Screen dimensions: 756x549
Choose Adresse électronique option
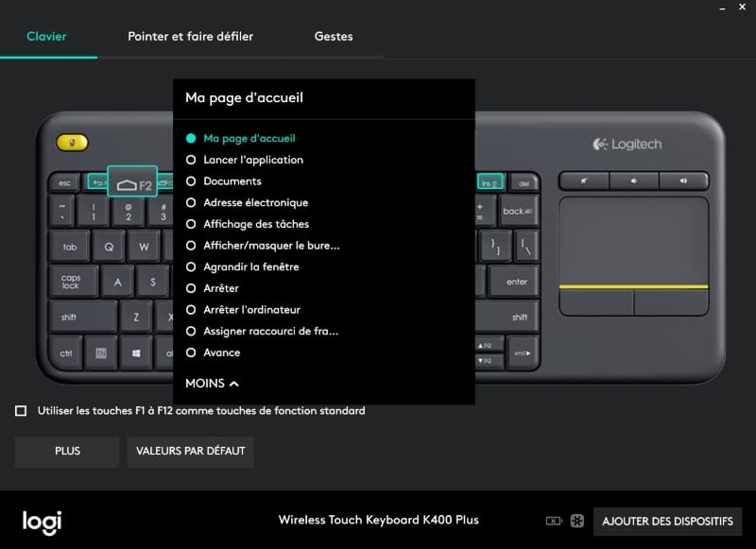click(247, 202)
